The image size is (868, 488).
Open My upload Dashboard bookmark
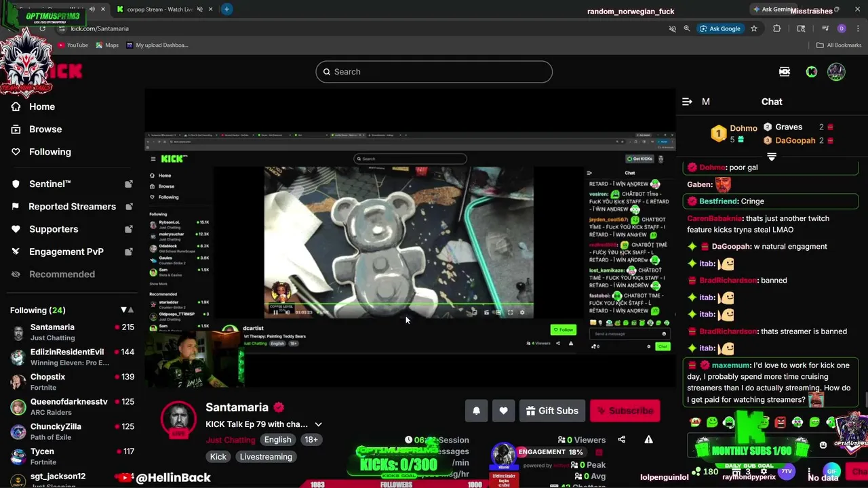(157, 45)
